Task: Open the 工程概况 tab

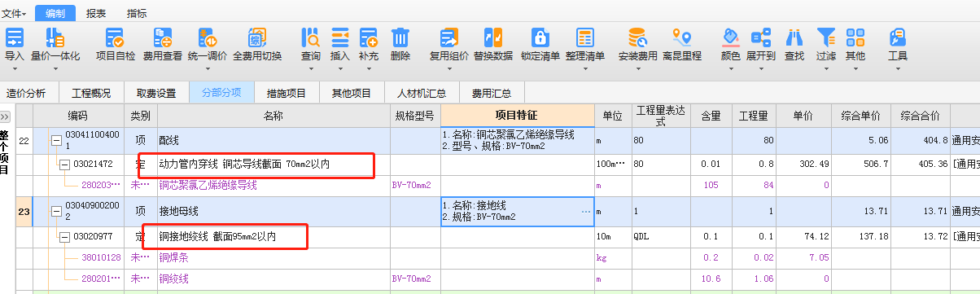Action: (x=91, y=92)
